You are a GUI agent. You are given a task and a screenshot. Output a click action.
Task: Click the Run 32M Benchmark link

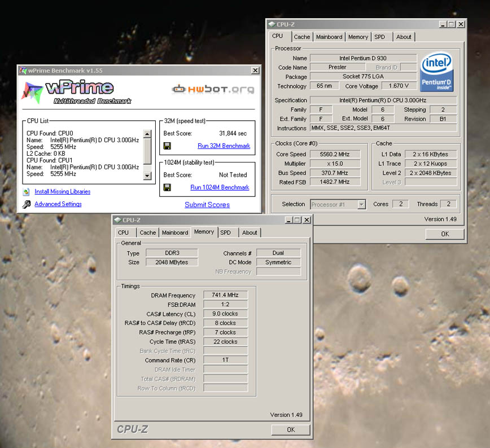pyautogui.click(x=224, y=146)
